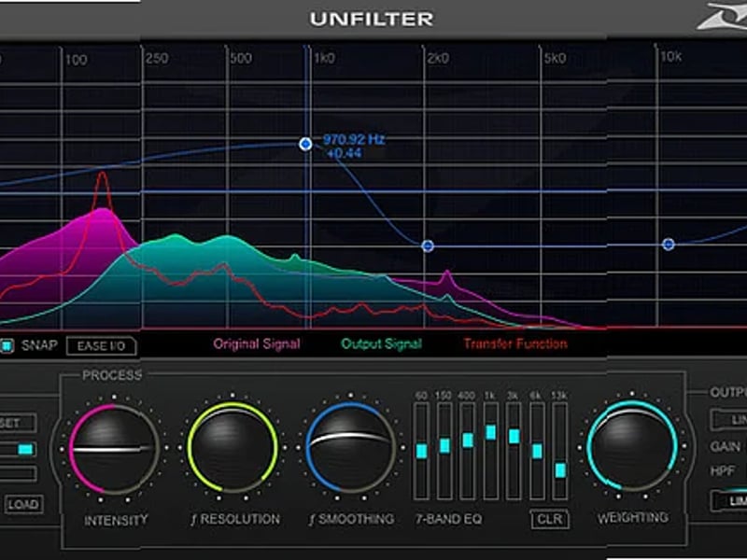747x560 pixels.
Task: Click the SNAP mode icon
Action: pyautogui.click(x=7, y=346)
